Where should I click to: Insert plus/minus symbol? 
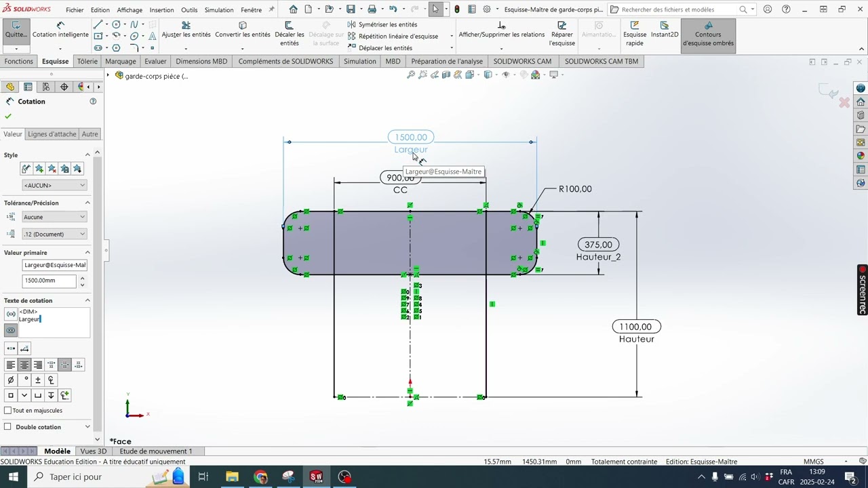(38, 380)
